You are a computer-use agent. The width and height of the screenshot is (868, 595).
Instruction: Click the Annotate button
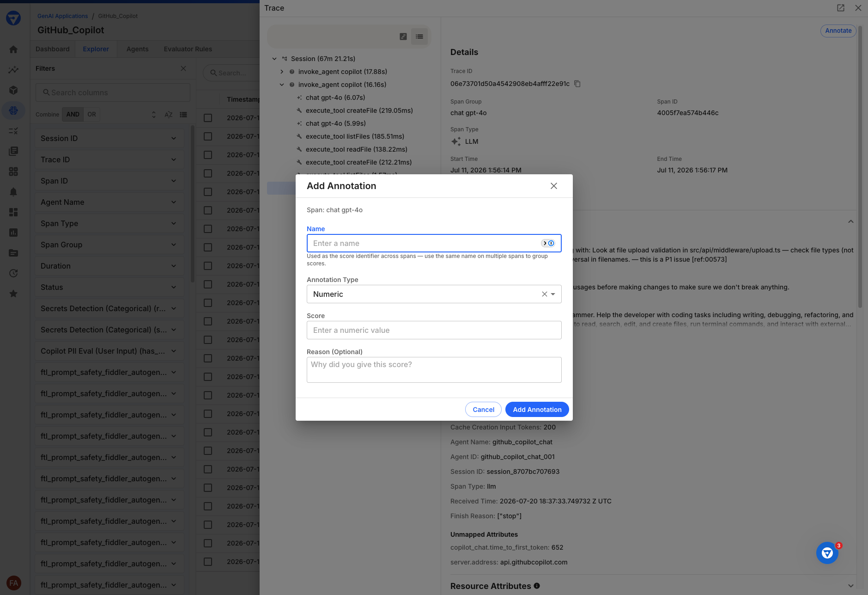click(838, 31)
